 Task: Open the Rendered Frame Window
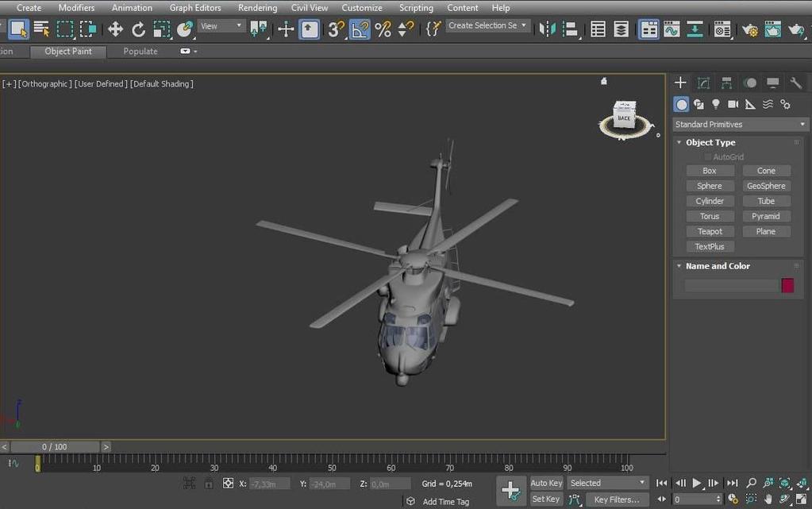click(772, 29)
